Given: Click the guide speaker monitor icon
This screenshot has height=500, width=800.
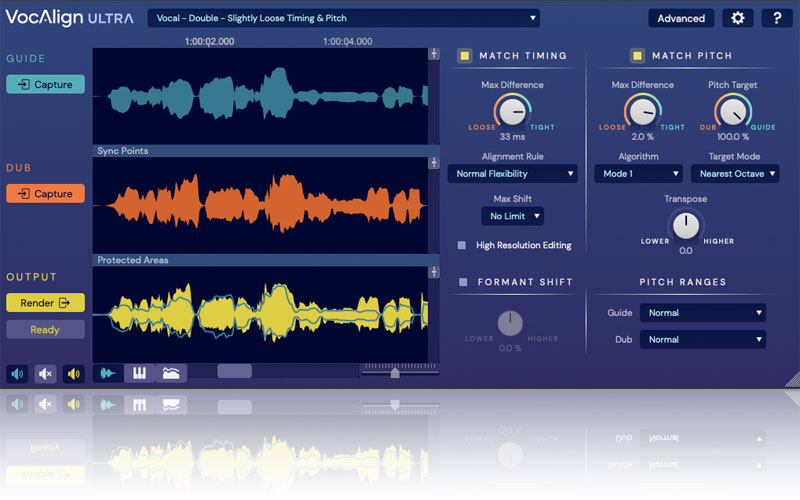Looking at the screenshot, I should [17, 374].
